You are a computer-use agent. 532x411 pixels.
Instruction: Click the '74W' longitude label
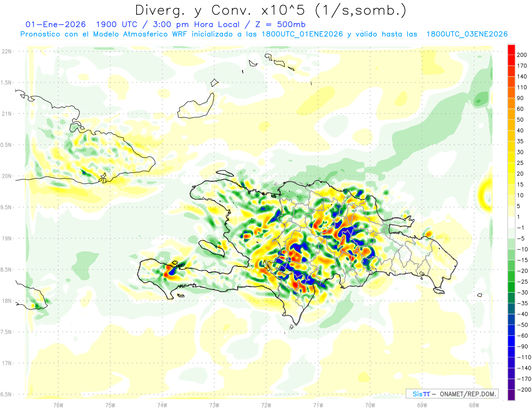tap(162, 405)
